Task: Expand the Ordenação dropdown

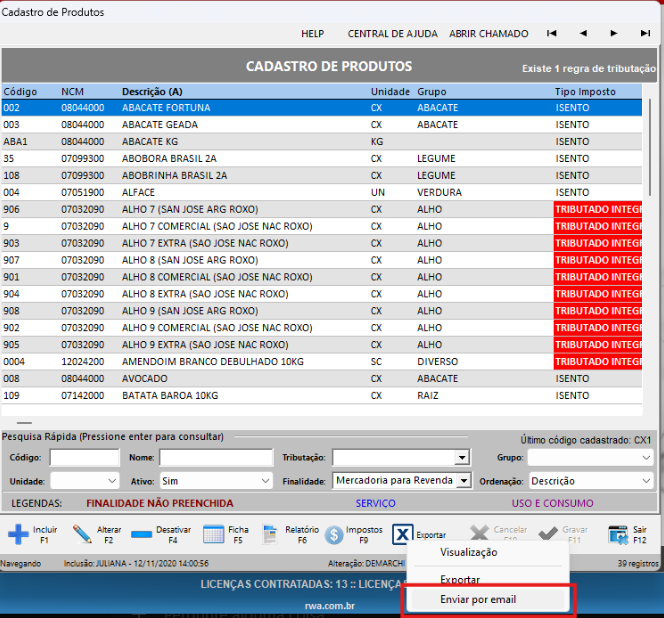Action: pos(646,481)
